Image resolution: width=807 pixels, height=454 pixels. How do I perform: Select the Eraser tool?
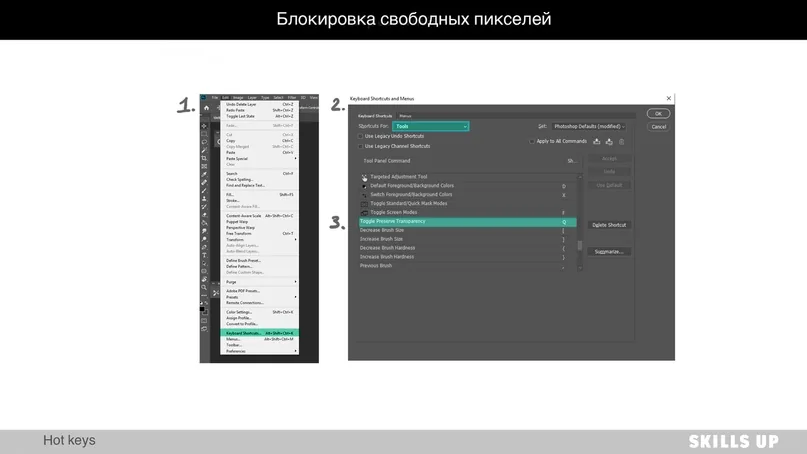[204, 215]
